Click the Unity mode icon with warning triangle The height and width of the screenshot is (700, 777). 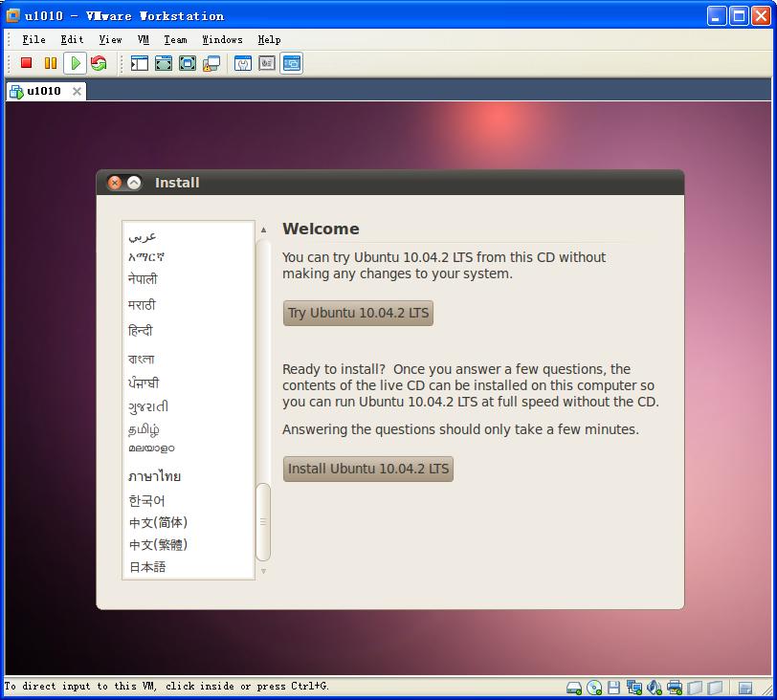(x=211, y=63)
